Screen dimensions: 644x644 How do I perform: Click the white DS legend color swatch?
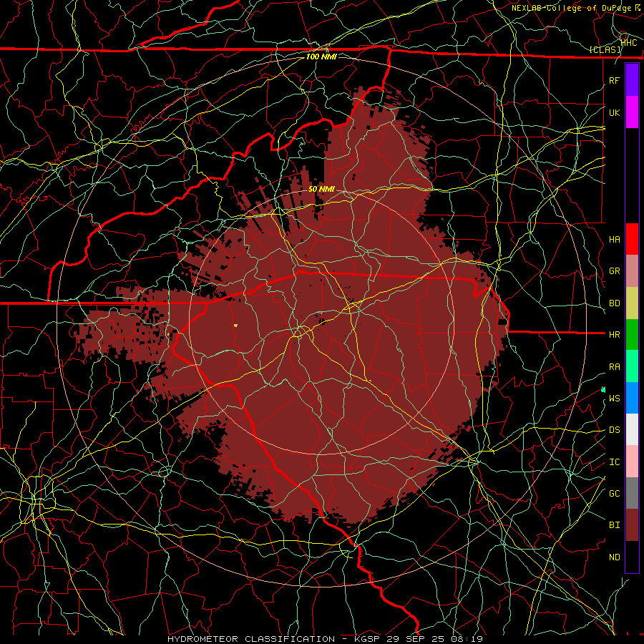(632, 429)
